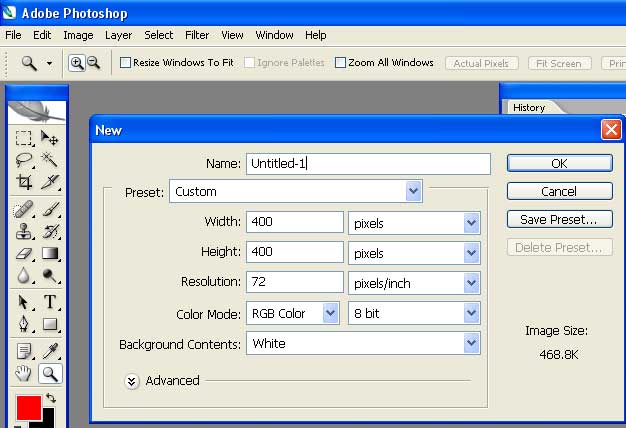Enable Resize Windows To Fit checkbox
The height and width of the screenshot is (428, 626).
pos(125,63)
